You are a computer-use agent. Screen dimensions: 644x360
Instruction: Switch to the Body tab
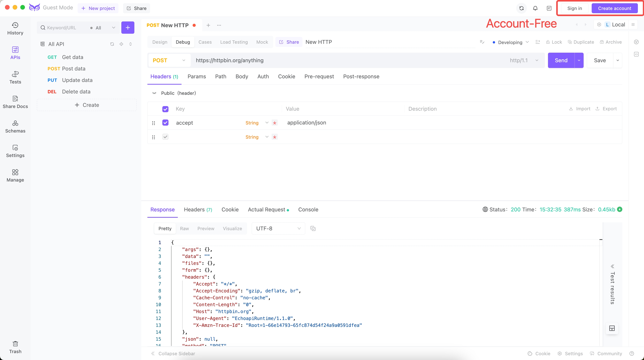(242, 76)
